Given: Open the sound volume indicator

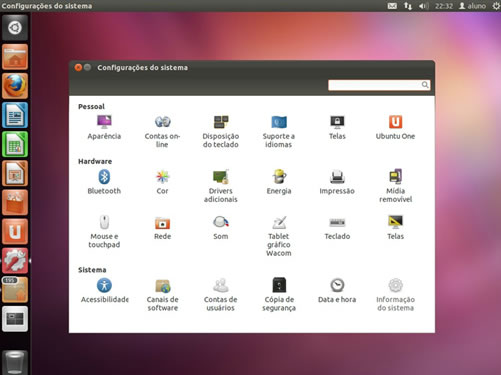Looking at the screenshot, I should [x=423, y=6].
